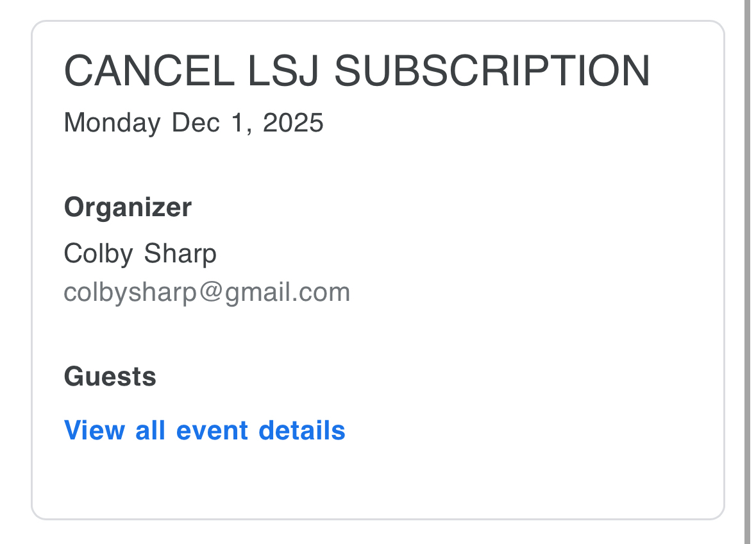Click the word Monday in the date
Screen dimensions: 756x544
tap(112, 123)
